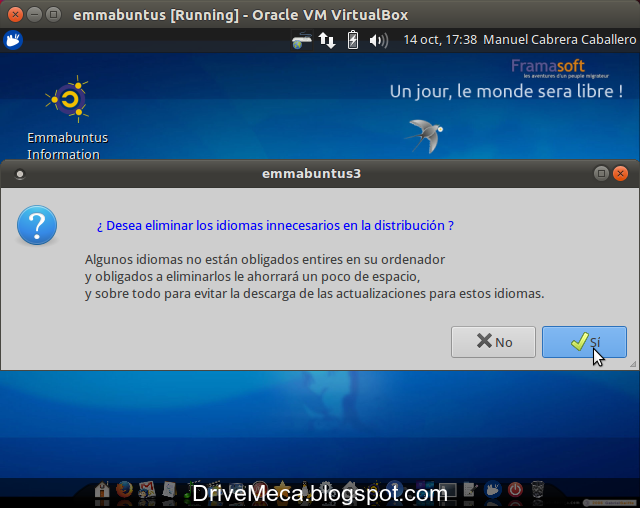Click the up/down arrows network traffic indicator
The image size is (640, 508).
[x=327, y=40]
